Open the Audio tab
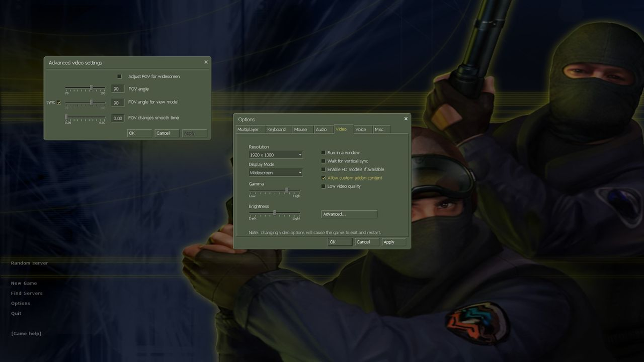The height and width of the screenshot is (362, 644). tap(322, 129)
